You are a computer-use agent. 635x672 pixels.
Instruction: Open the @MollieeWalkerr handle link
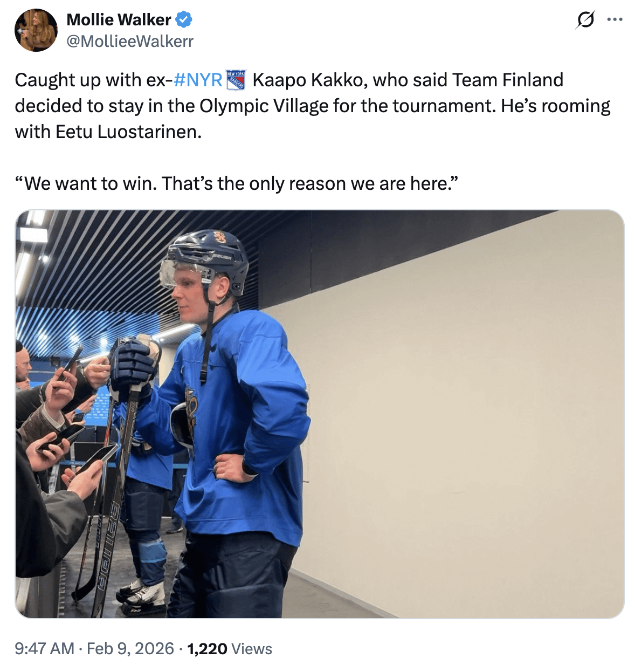pyautogui.click(x=129, y=41)
